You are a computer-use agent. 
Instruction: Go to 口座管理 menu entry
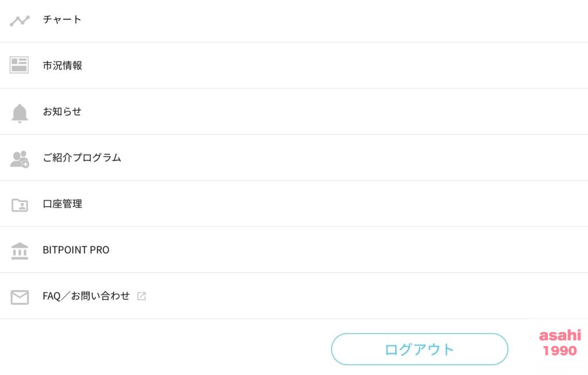pyautogui.click(x=62, y=204)
